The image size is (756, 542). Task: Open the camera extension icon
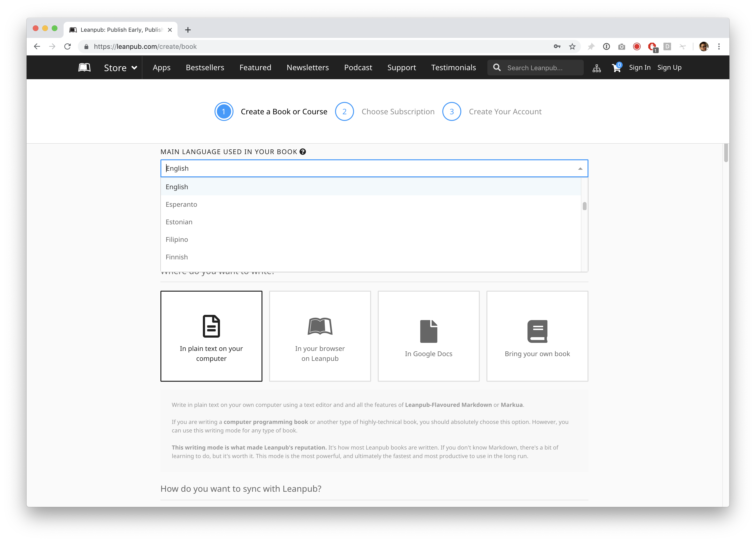pos(621,47)
